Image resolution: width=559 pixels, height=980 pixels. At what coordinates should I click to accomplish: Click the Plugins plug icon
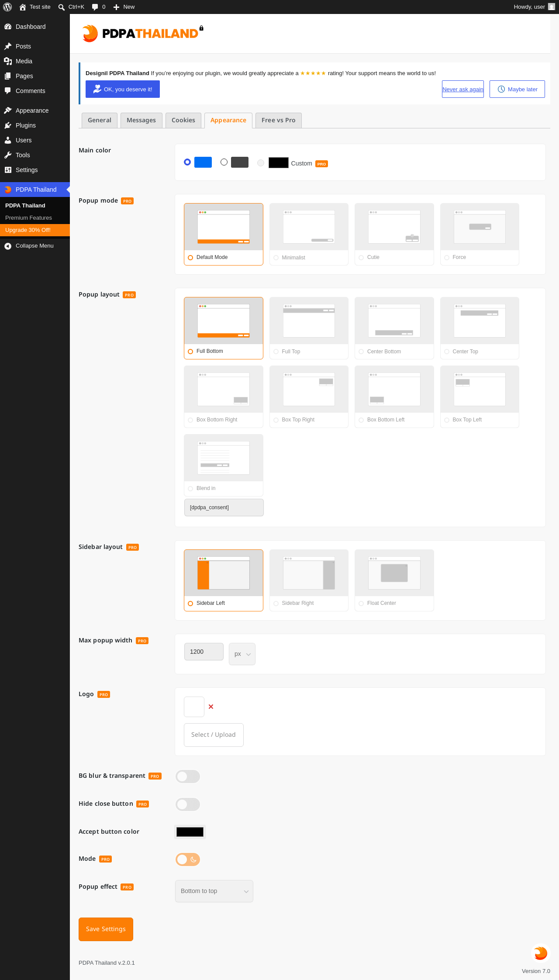click(8, 125)
